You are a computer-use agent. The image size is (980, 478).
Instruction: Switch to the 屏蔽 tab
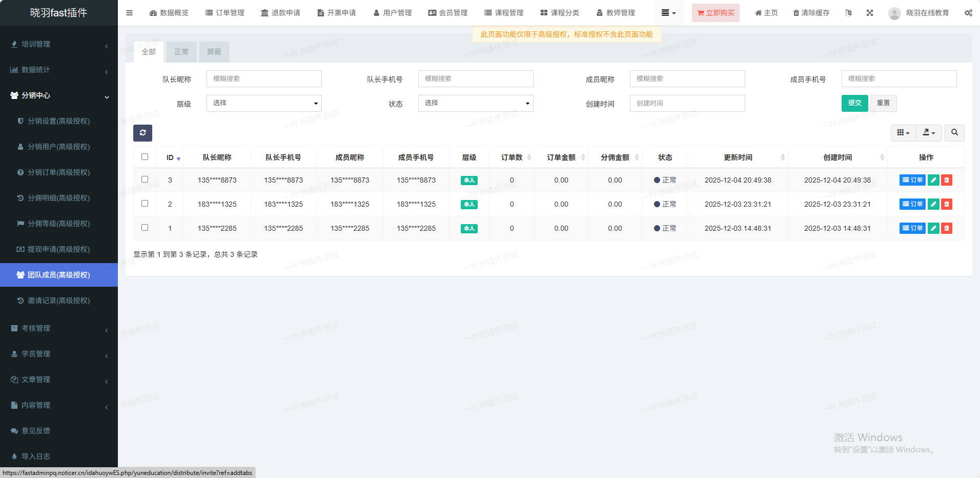coord(214,52)
